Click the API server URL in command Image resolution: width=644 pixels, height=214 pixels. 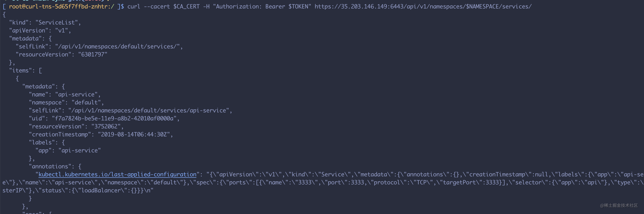pos(423,7)
